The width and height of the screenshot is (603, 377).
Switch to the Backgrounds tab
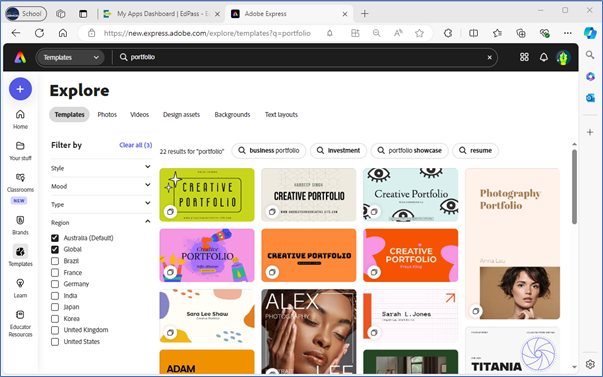(232, 115)
